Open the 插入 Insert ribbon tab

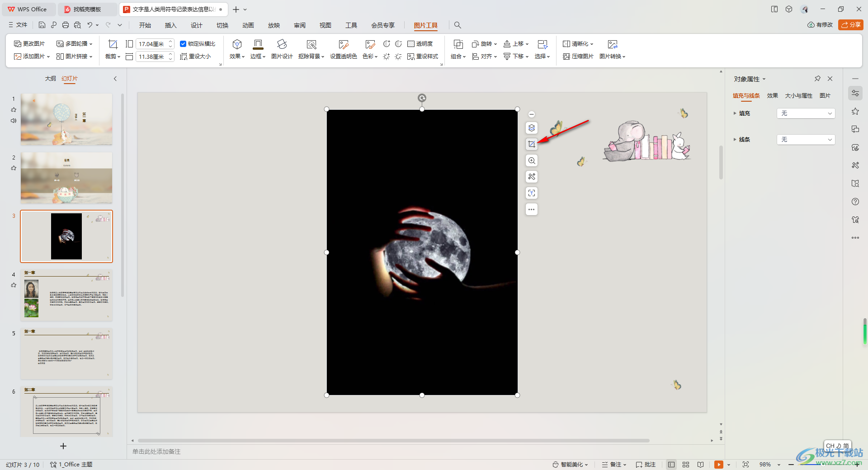tap(170, 25)
